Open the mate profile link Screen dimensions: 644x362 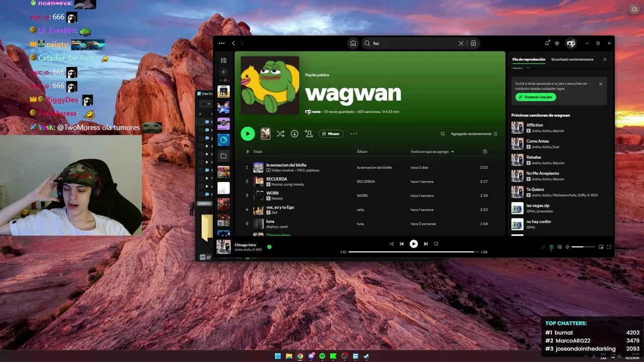[316, 112]
